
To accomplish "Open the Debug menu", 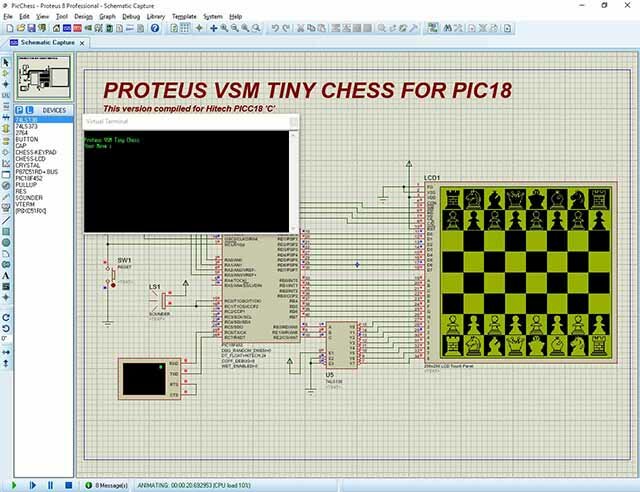I will (131, 16).
